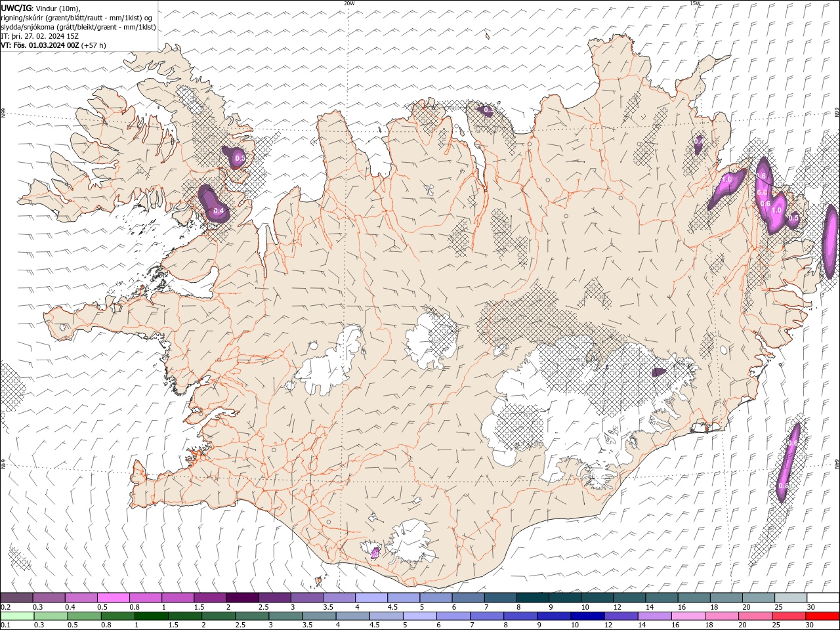Pick the snow scale swatch between 0.5 and 0.8
840x630 pixels.
click(x=114, y=598)
